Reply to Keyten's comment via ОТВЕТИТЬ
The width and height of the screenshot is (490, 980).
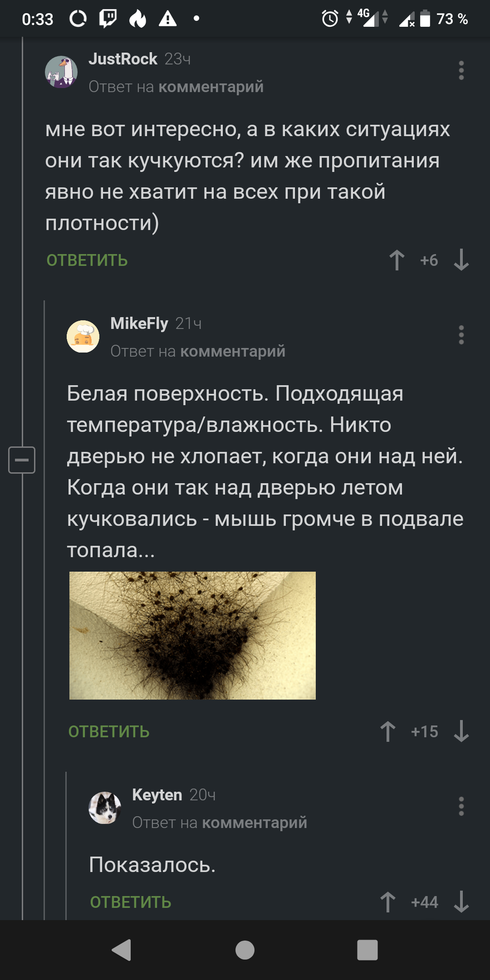point(131,902)
